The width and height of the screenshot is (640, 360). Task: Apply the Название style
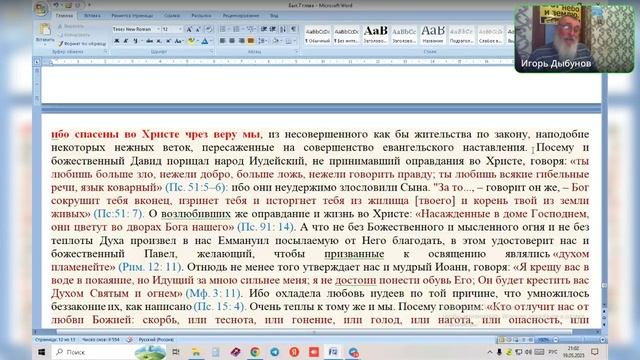point(433,35)
